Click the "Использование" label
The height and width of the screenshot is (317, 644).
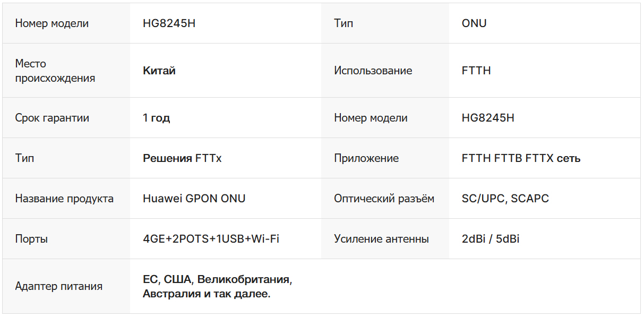click(373, 71)
